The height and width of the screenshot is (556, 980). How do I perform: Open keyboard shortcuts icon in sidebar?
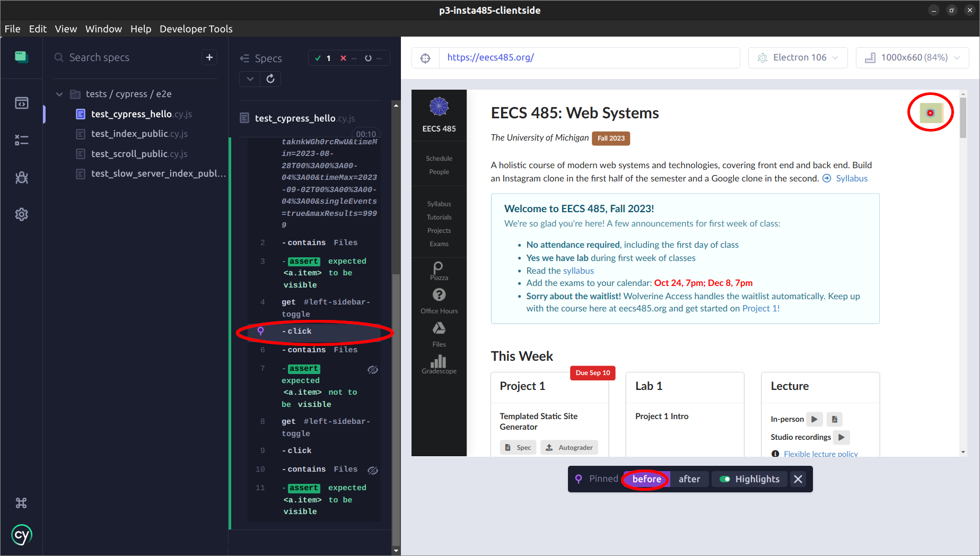coord(21,503)
